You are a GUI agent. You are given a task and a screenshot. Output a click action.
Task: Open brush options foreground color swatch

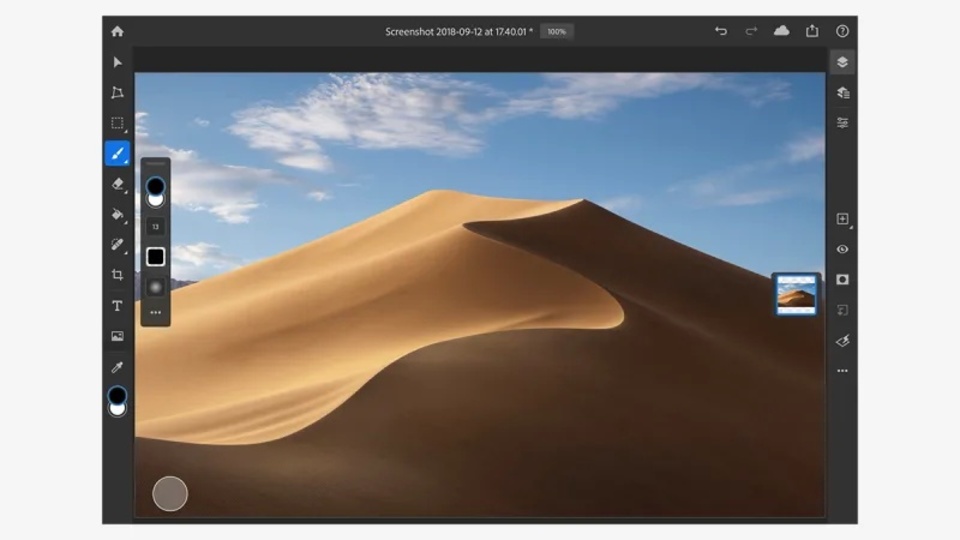[156, 186]
